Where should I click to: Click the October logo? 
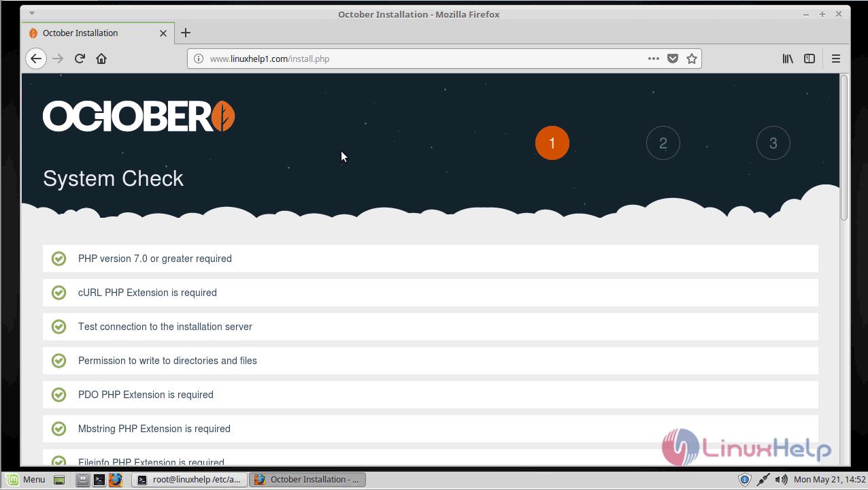(x=139, y=116)
